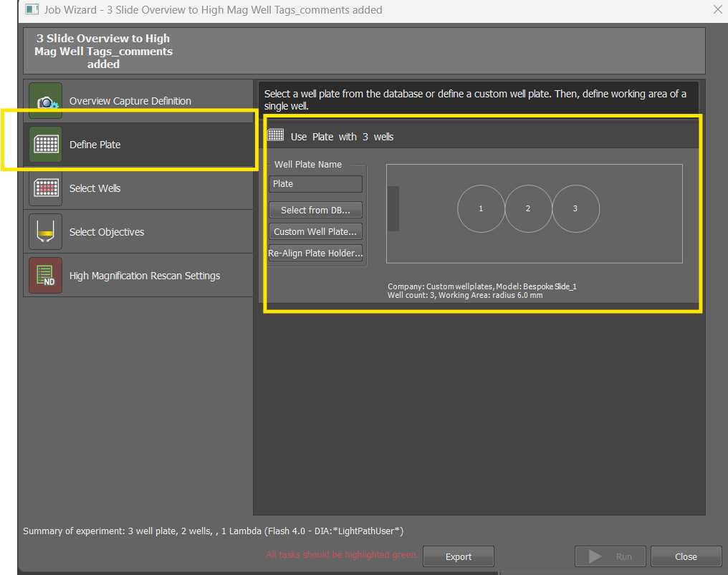Open the Custom Well Plate... dialog
Screen dimensions: 728x575
click(x=315, y=231)
